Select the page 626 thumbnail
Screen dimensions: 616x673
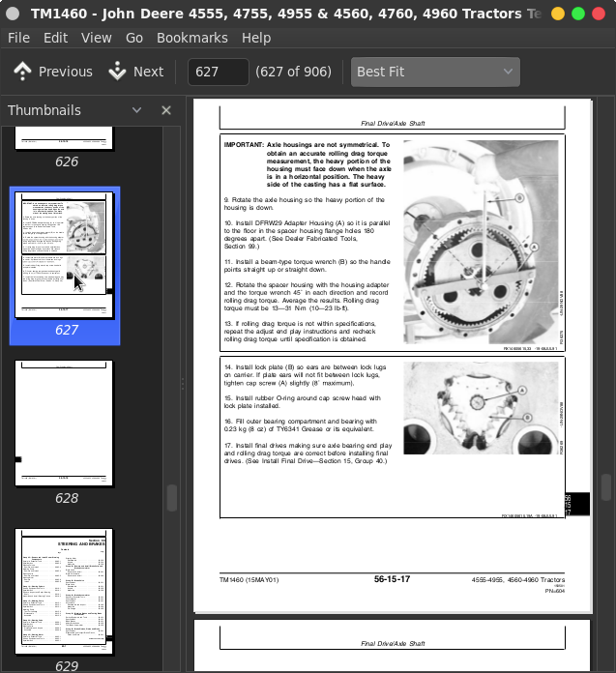pyautogui.click(x=65, y=139)
